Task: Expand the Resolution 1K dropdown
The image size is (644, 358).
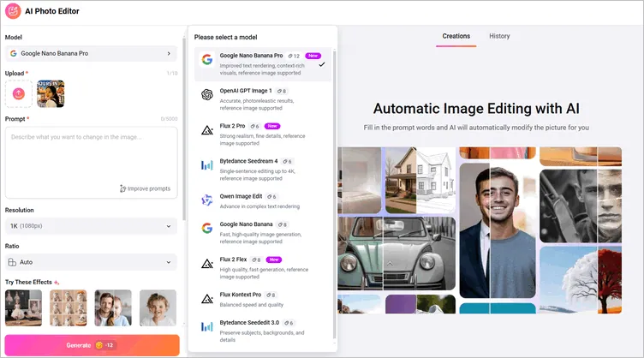Action: click(91, 226)
